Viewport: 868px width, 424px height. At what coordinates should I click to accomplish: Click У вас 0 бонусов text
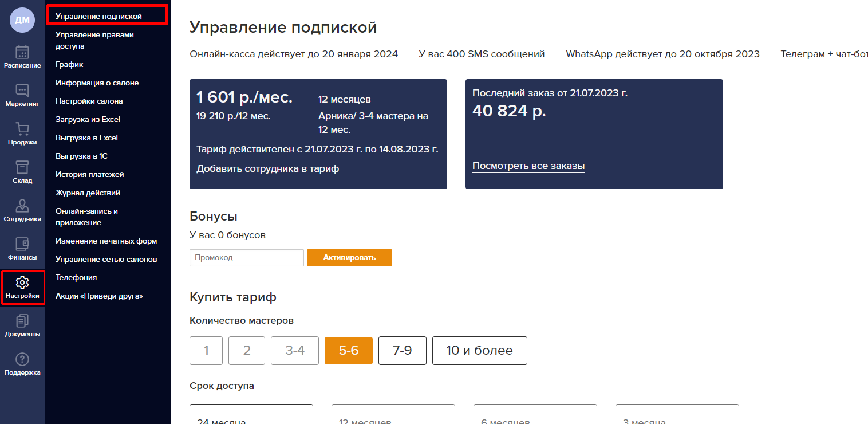coord(227,235)
